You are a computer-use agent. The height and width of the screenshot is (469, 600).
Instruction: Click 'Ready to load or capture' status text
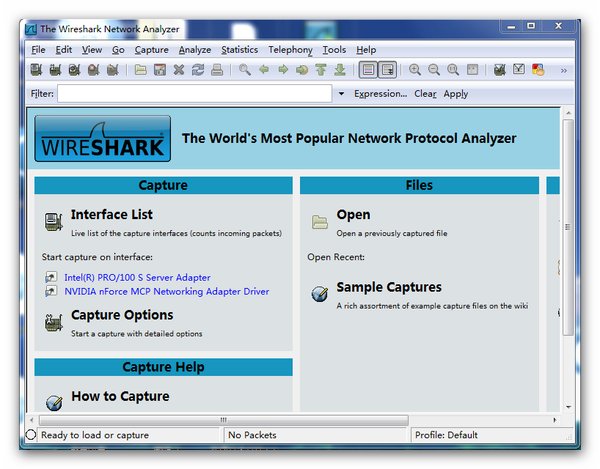point(95,435)
